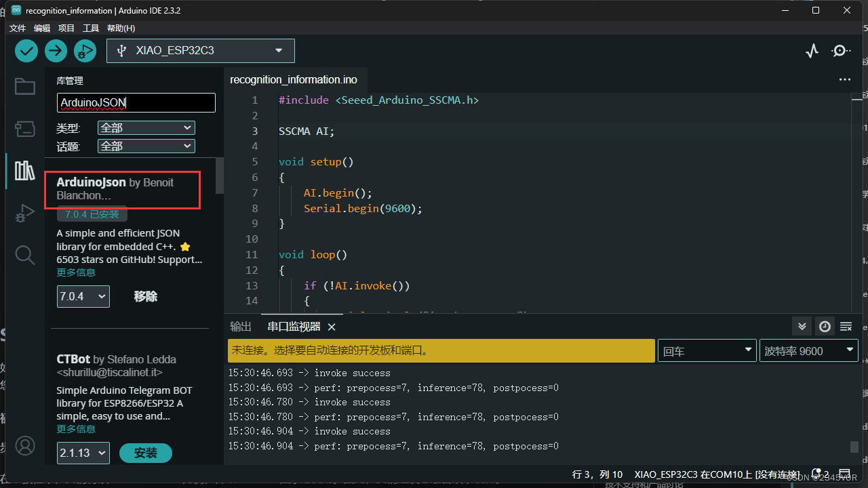Open the Search sidebar icon
The width and height of the screenshot is (868, 488).
coord(25,255)
